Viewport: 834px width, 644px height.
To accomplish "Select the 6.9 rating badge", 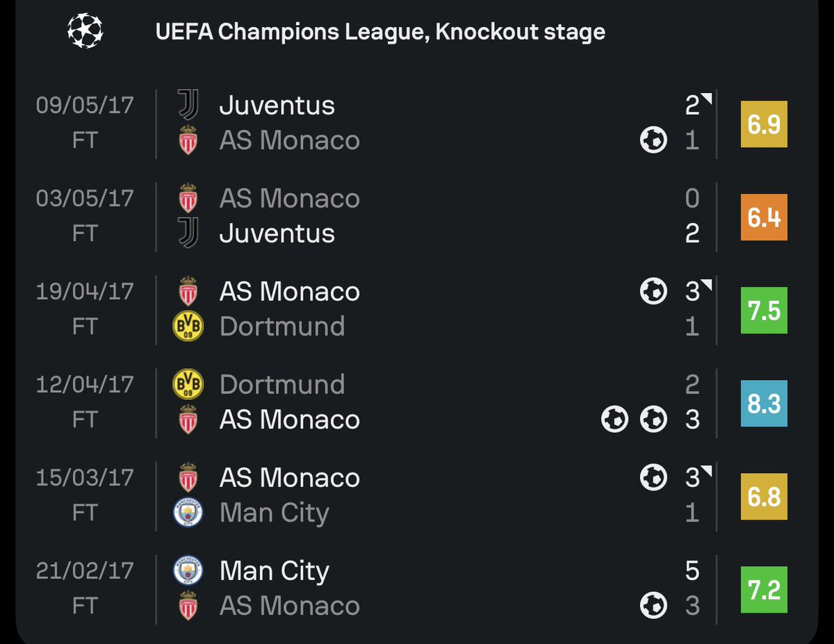I will click(x=764, y=124).
